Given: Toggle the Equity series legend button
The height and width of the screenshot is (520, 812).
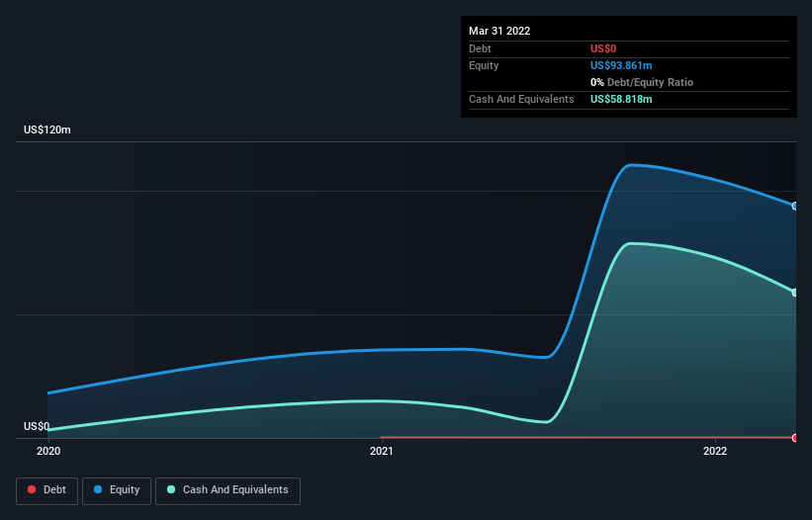Looking at the screenshot, I should click(117, 490).
